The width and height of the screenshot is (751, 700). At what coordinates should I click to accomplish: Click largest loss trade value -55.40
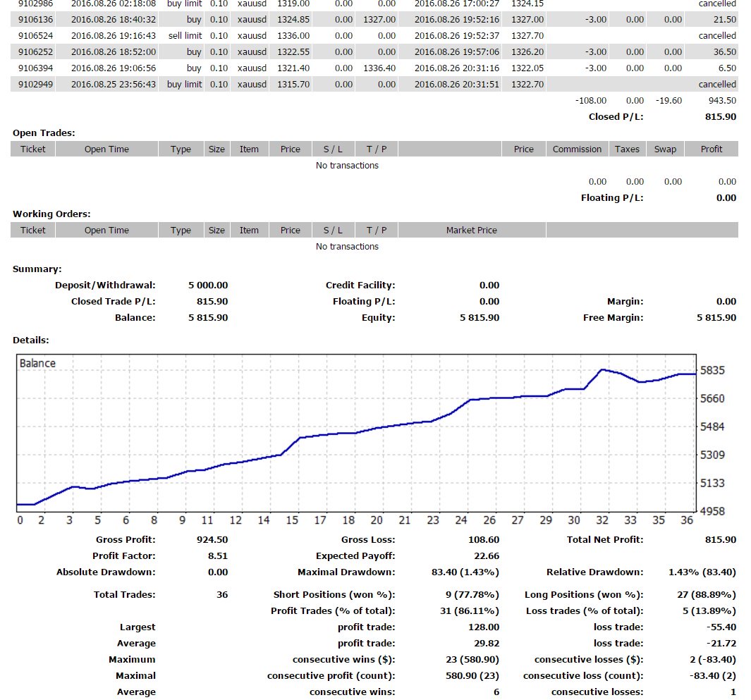point(721,628)
